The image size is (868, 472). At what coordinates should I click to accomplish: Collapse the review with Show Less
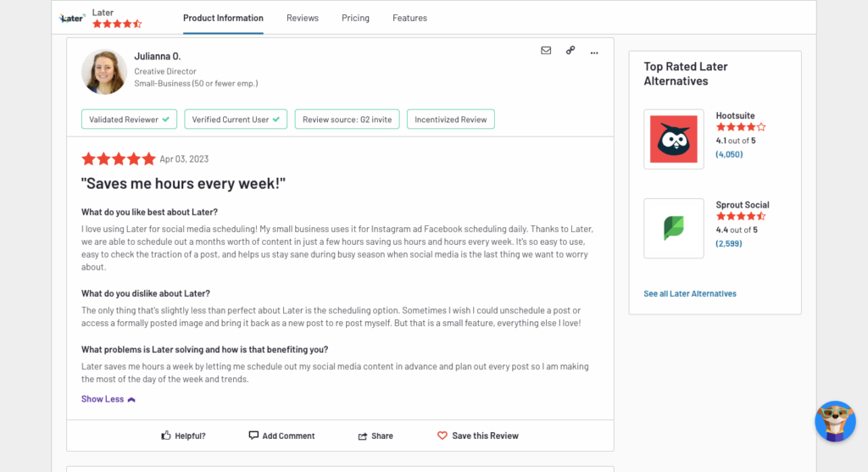click(108, 399)
